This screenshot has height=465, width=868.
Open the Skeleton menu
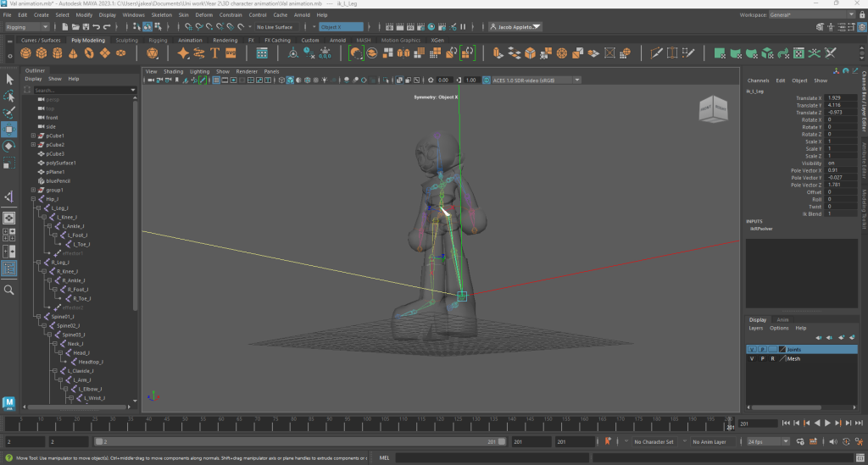161,14
